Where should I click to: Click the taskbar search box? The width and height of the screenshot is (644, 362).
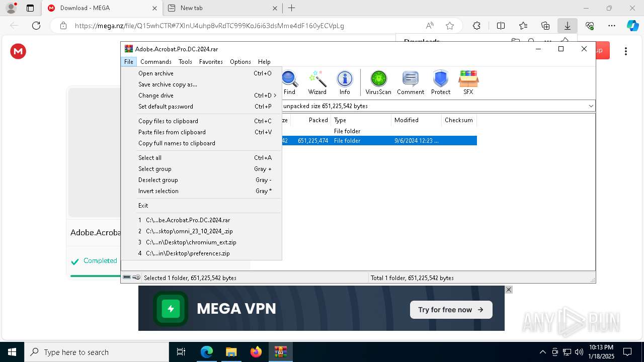[x=97, y=352]
